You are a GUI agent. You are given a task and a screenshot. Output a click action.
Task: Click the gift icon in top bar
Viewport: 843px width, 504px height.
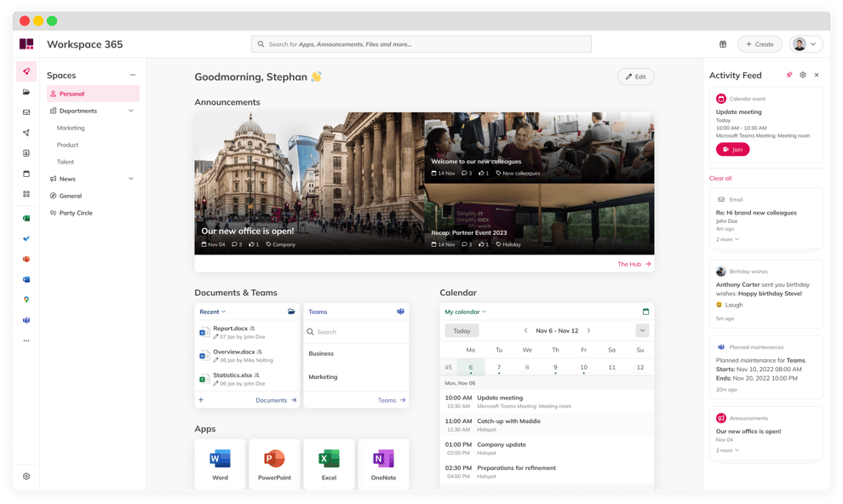(723, 44)
